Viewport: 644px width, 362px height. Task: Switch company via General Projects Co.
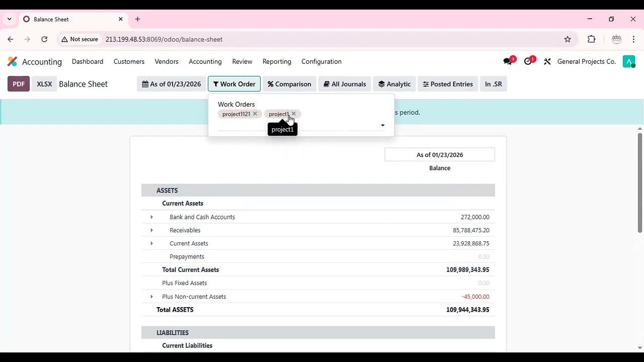(587, 61)
